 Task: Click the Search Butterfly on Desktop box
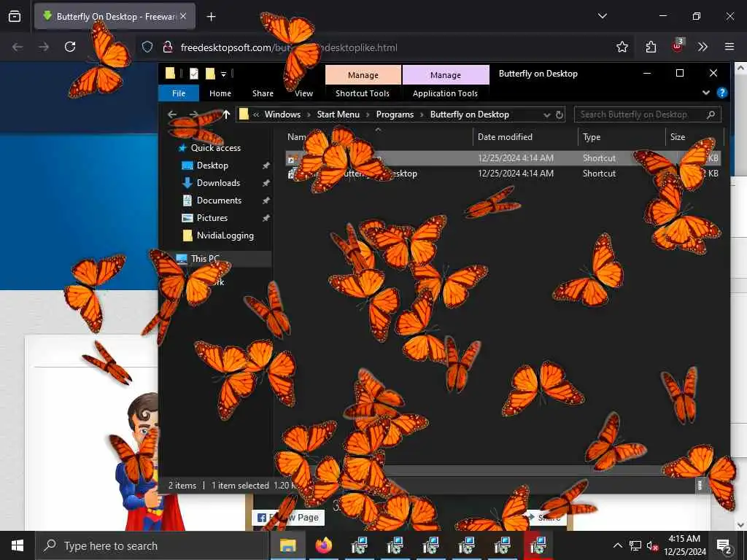click(x=648, y=114)
